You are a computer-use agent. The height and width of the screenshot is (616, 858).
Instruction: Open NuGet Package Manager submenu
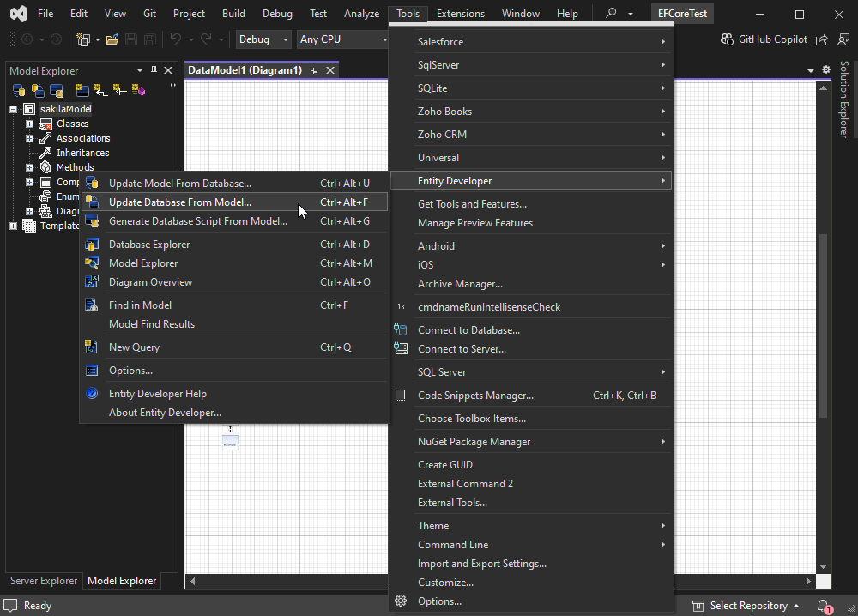click(x=474, y=442)
